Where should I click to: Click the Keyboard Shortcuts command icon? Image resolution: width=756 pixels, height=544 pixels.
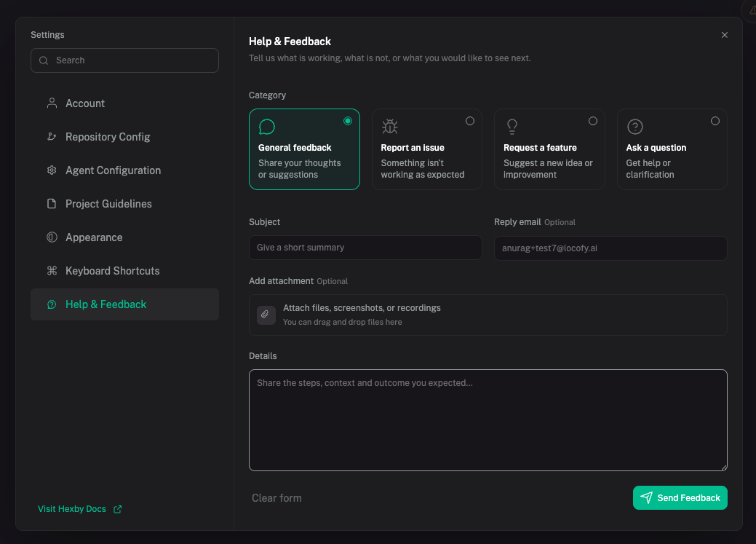[52, 271]
